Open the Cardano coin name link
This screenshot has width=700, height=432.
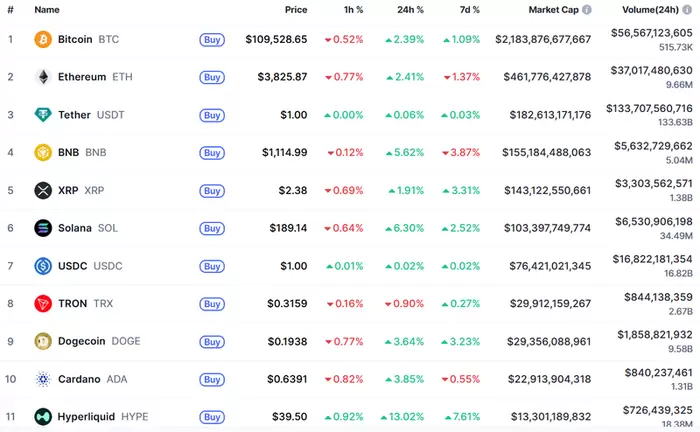(x=81, y=379)
